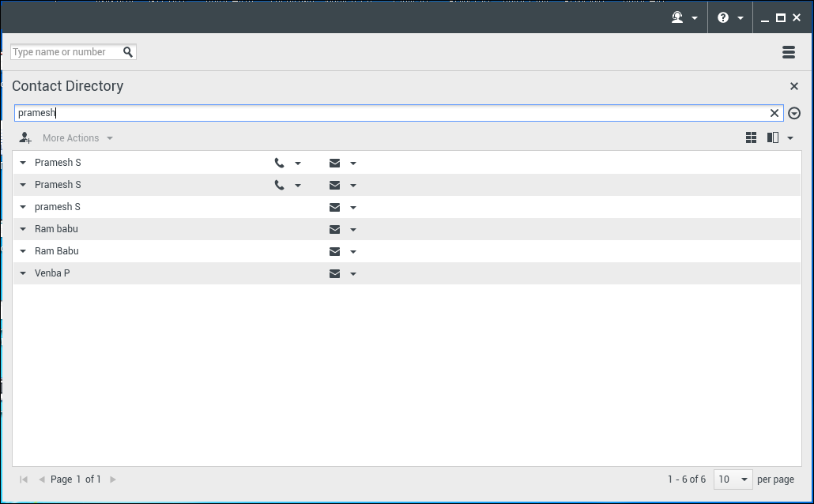
Task: Switch to grid view layout icon
Action: click(x=751, y=137)
